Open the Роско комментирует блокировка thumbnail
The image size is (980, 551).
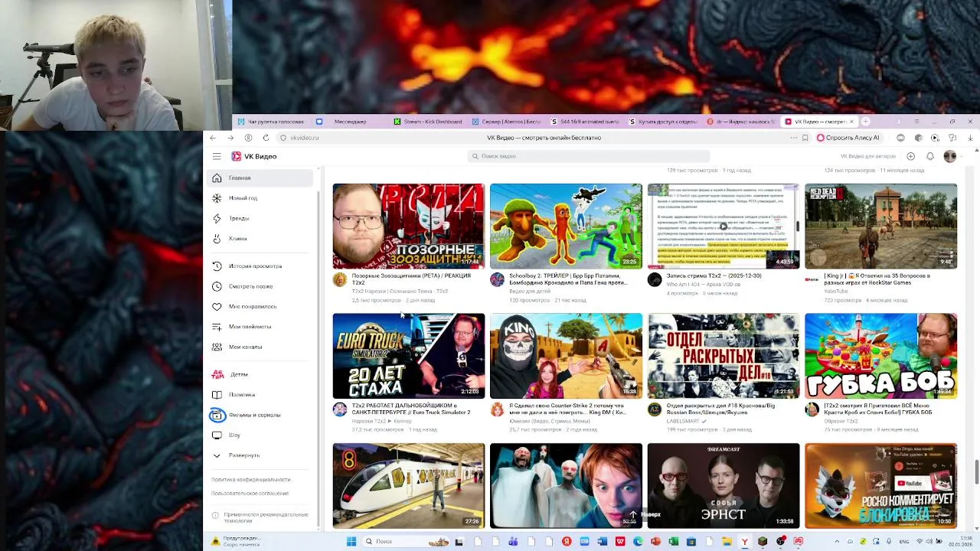point(880,486)
